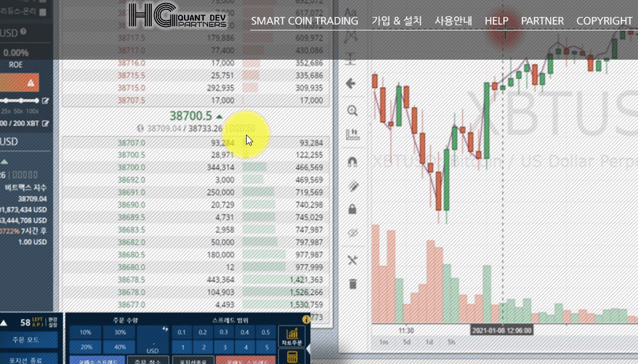638x364 pixels.
Task: Open the 사용안내 menu item
Action: pyautogui.click(x=453, y=20)
